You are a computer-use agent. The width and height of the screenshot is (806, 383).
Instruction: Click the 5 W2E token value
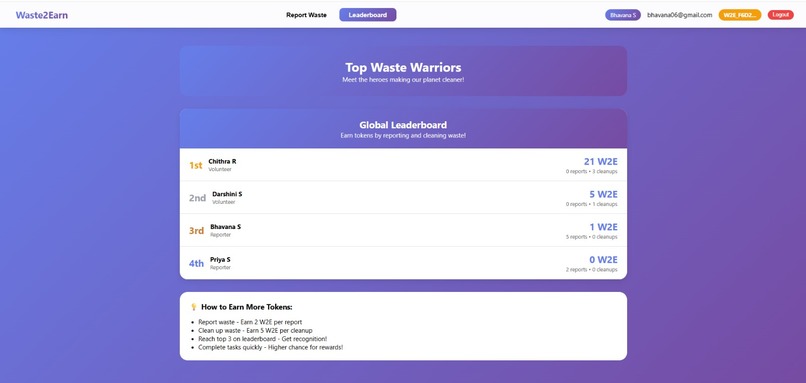coord(603,194)
